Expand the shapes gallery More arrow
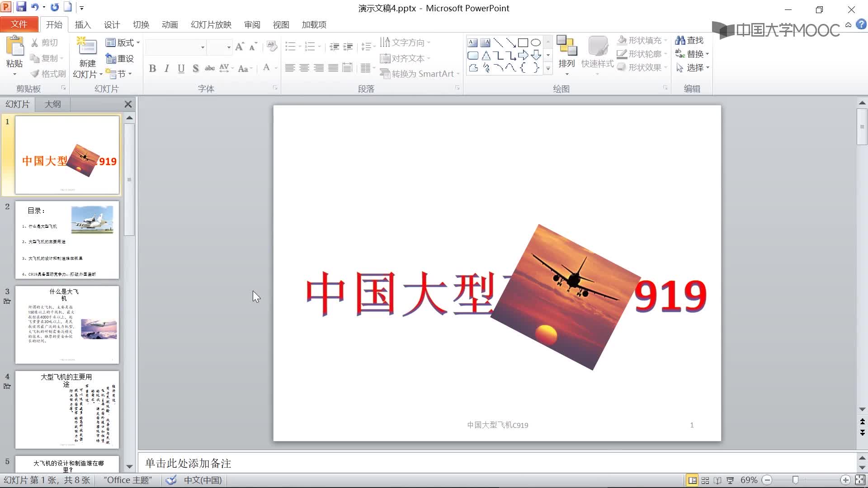Viewport: 868px width, 488px height. 548,68
